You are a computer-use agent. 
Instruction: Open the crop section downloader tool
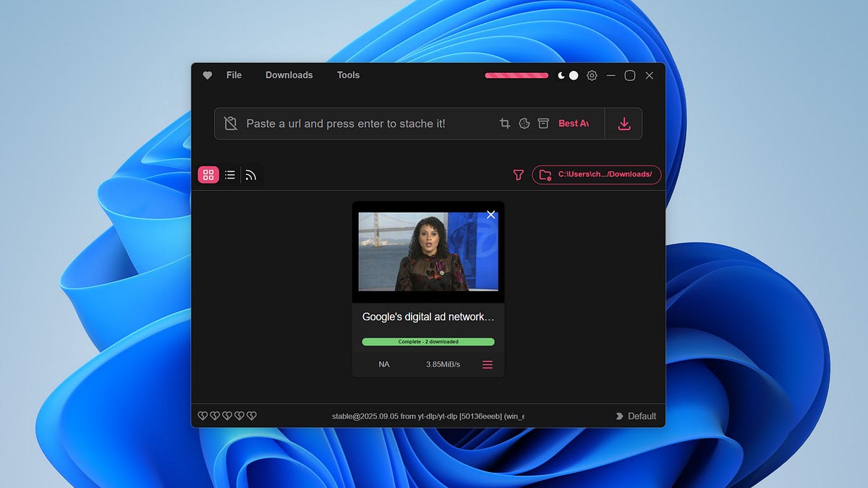coord(504,123)
